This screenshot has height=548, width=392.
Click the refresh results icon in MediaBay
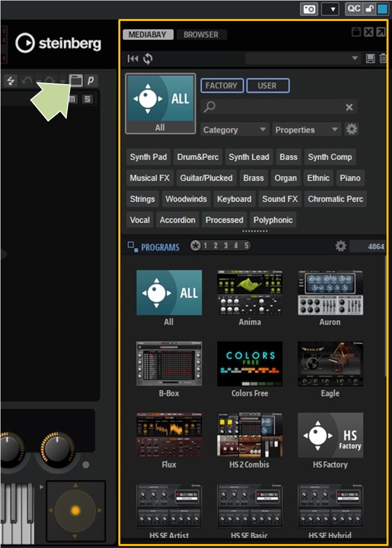click(x=148, y=59)
